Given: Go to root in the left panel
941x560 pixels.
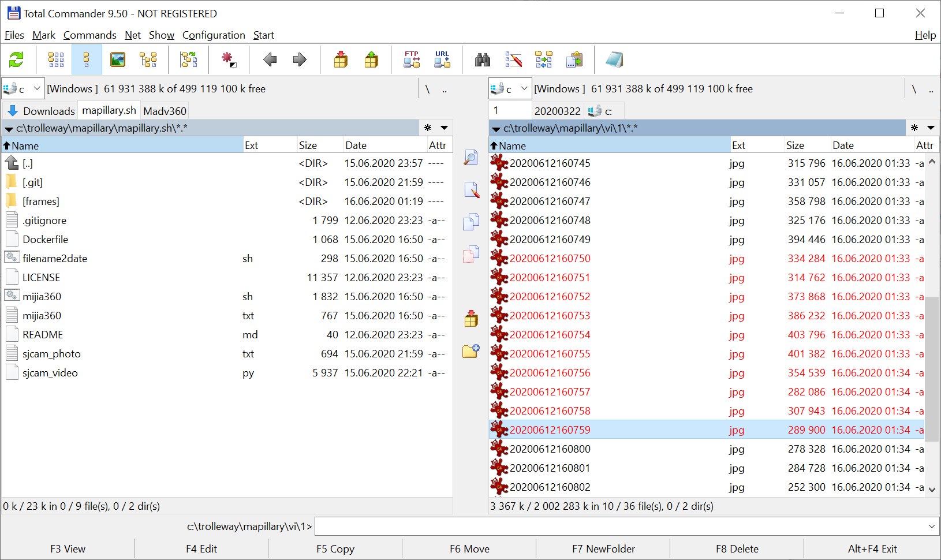Looking at the screenshot, I should (x=427, y=89).
